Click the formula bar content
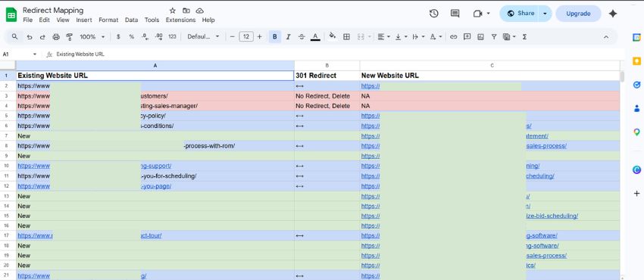Viewport: 644px width, 280px height. coord(80,54)
